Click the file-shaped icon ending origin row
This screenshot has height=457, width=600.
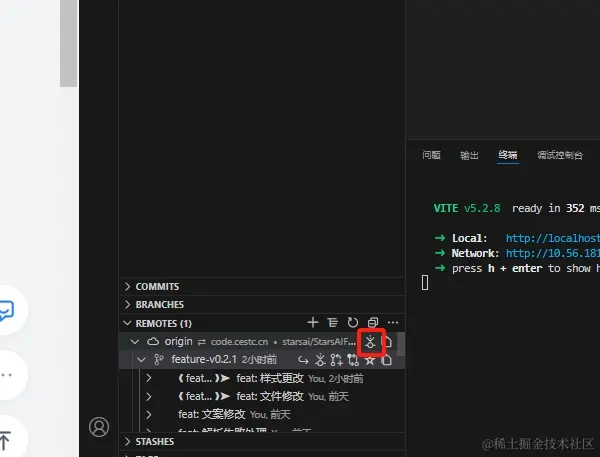coord(388,341)
